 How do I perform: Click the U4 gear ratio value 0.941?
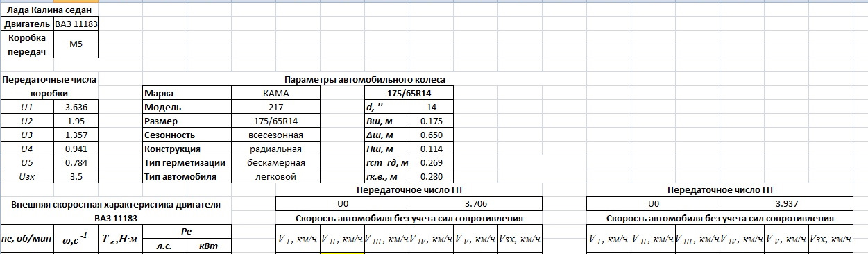[76, 149]
